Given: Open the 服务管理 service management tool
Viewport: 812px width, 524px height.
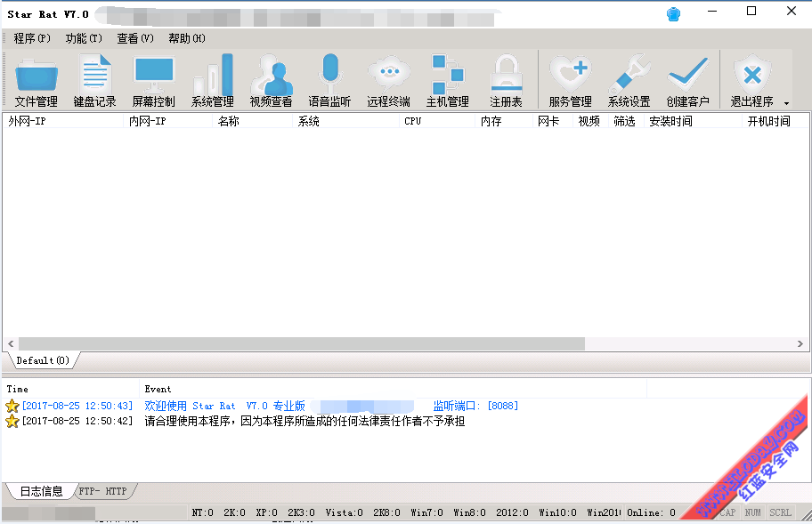Looking at the screenshot, I should [570, 80].
